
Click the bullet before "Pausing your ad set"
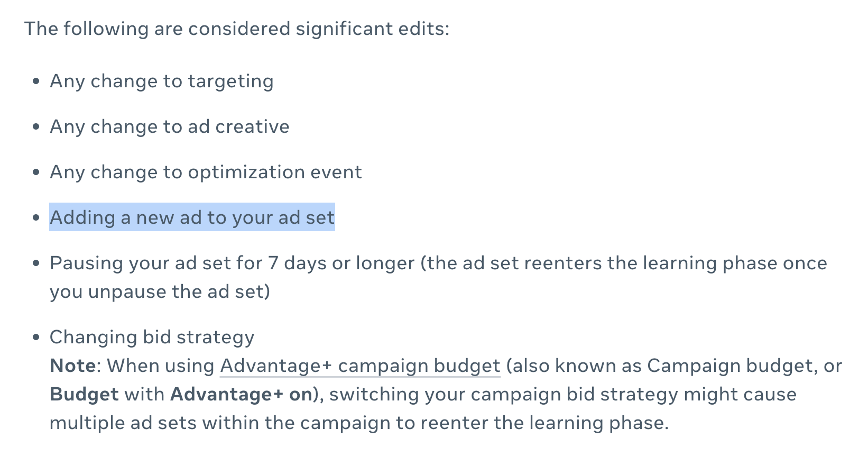pyautogui.click(x=36, y=263)
